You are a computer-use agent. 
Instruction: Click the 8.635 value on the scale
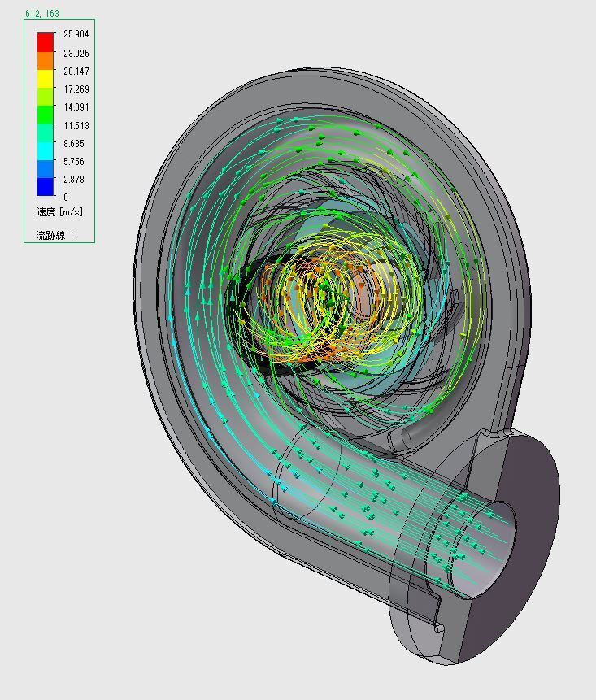pyautogui.click(x=73, y=144)
